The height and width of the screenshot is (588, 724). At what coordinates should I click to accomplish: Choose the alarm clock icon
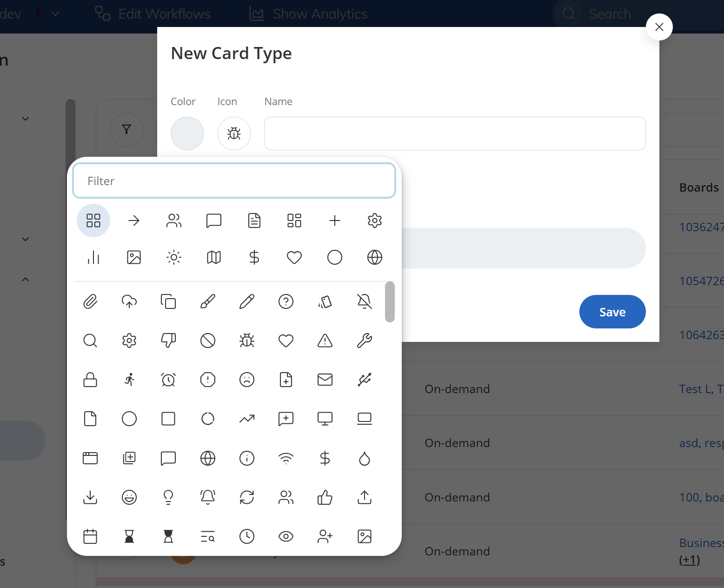click(168, 380)
